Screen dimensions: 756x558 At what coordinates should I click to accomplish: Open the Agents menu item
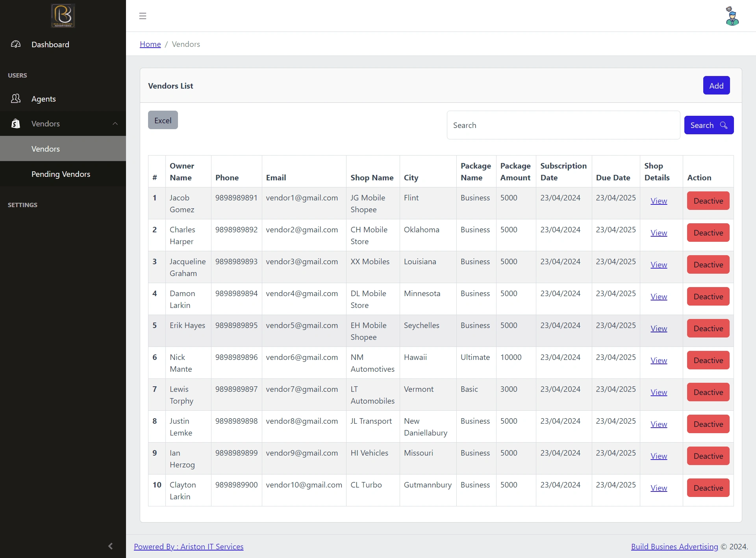pos(63,99)
